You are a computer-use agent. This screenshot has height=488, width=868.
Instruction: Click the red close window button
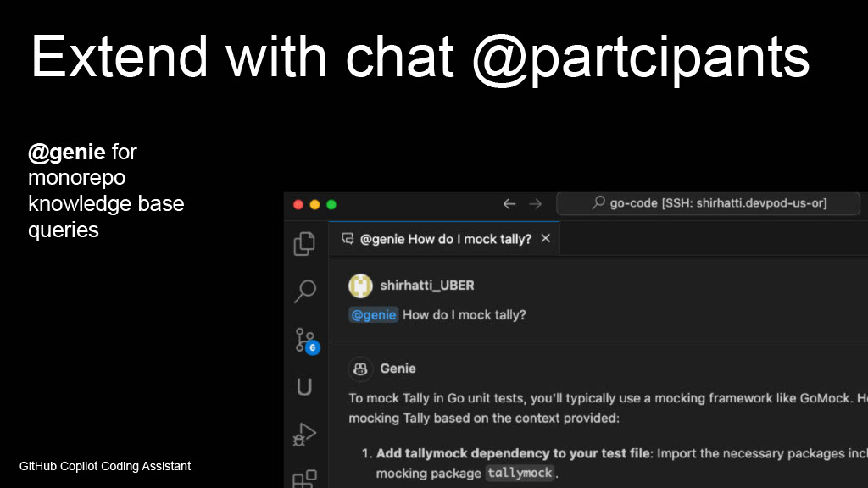(298, 205)
